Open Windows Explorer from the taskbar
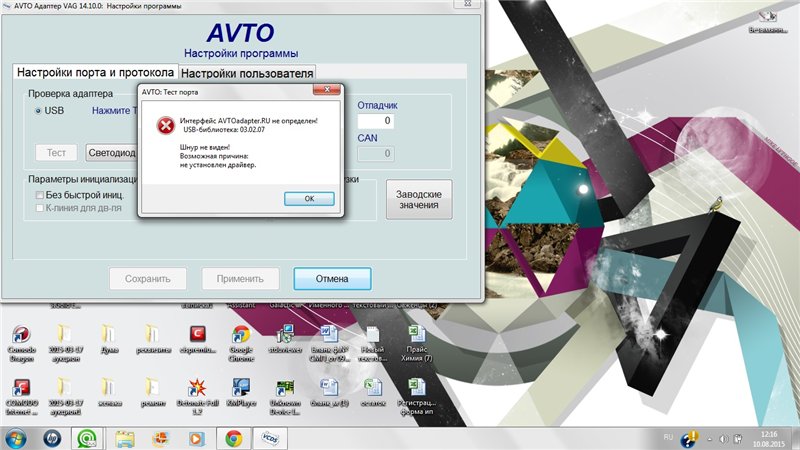 (125, 437)
